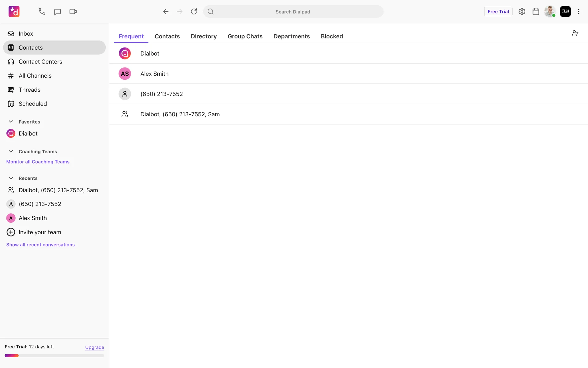
Task: Open Alex Smith in frequent list
Action: (x=154, y=74)
